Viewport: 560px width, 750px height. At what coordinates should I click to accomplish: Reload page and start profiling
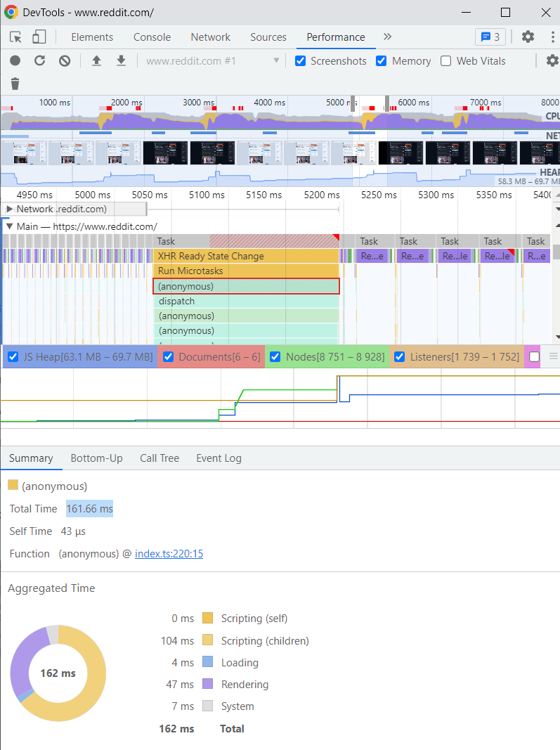[x=39, y=60]
